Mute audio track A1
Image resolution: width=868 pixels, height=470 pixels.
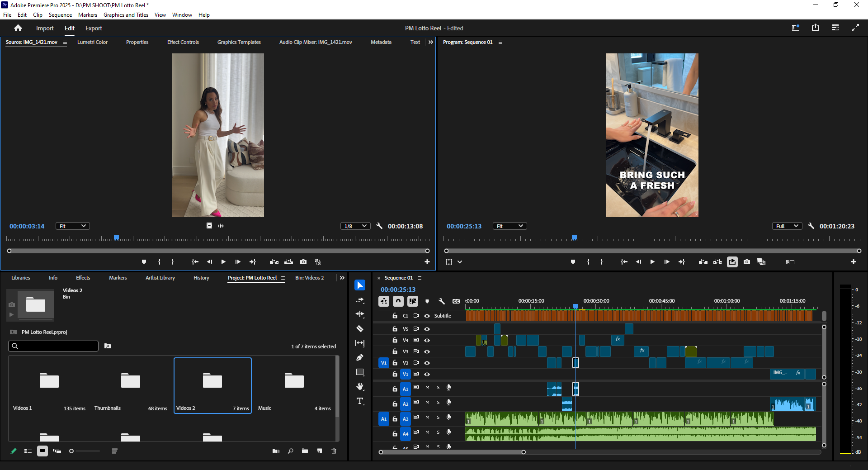tap(427, 388)
